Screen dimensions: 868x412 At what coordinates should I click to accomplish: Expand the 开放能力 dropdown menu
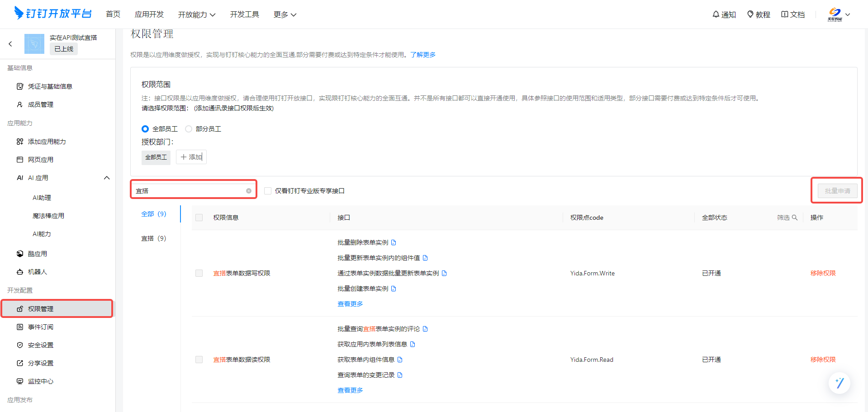pos(197,14)
